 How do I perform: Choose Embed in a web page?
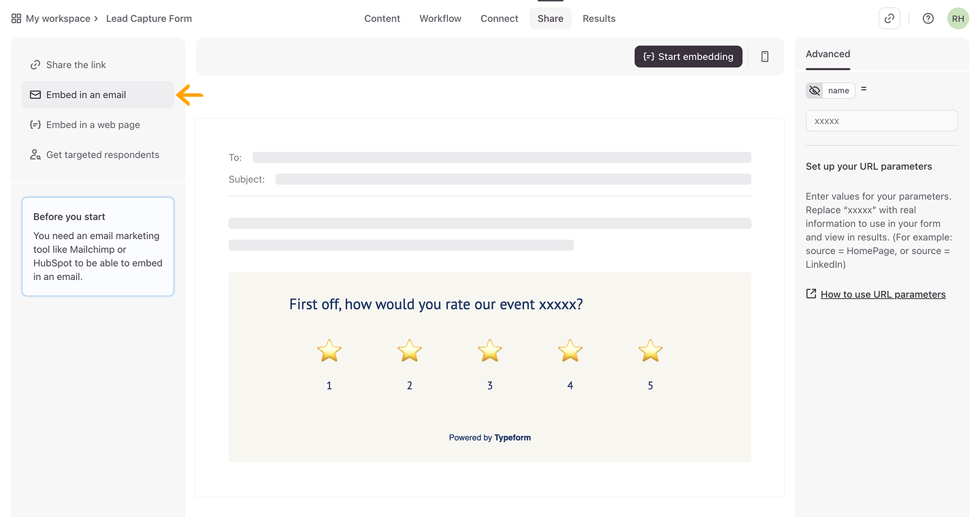93,125
